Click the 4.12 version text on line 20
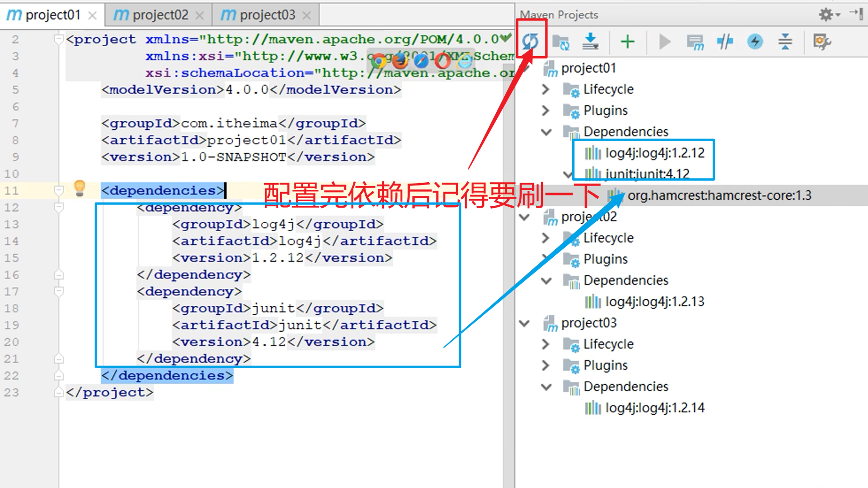Screen dimensions: 868x488 (269, 342)
